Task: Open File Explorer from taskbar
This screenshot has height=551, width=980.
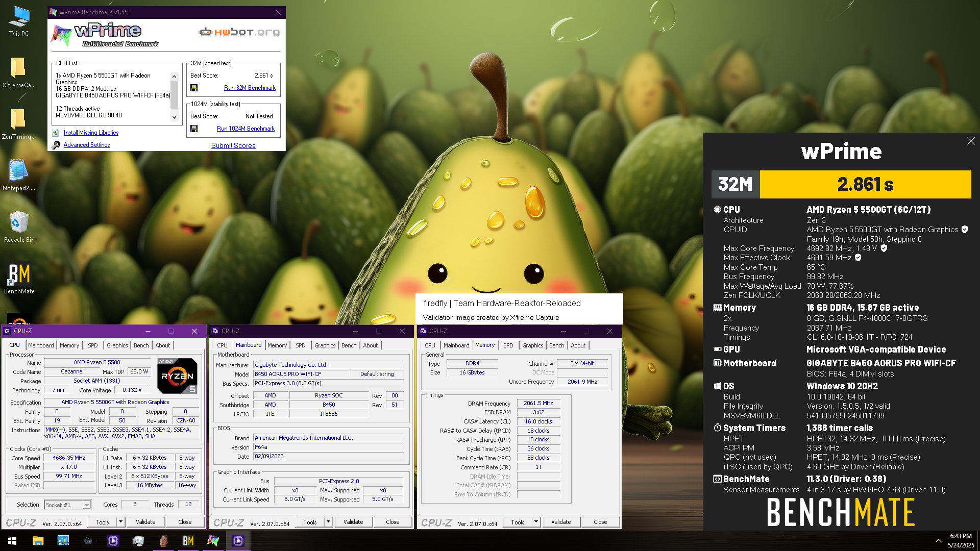Action: (38, 541)
